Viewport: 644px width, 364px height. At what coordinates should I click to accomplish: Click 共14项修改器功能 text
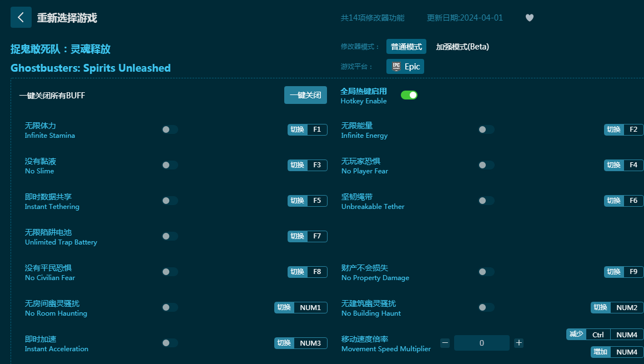[x=373, y=18]
